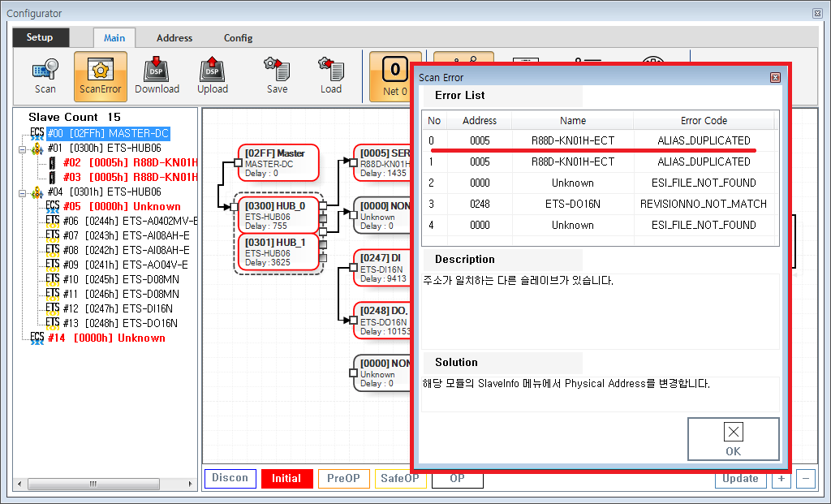
Task: Select #14 Unknown slave in tree
Action: (x=118, y=338)
